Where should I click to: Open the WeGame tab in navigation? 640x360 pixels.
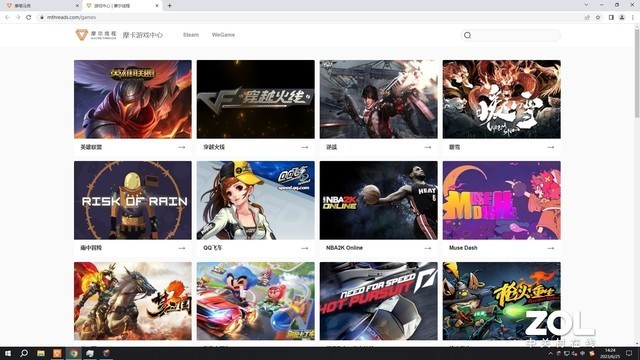pyautogui.click(x=223, y=35)
